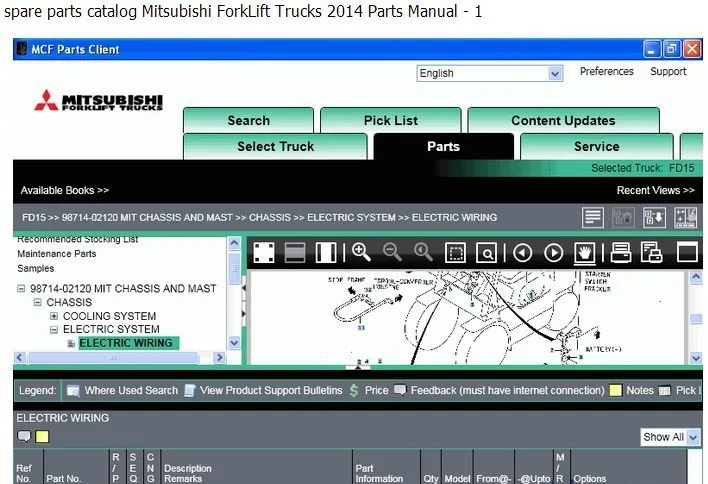The height and width of the screenshot is (484, 708).
Task: Expand the Available Books list
Action: pos(65,191)
